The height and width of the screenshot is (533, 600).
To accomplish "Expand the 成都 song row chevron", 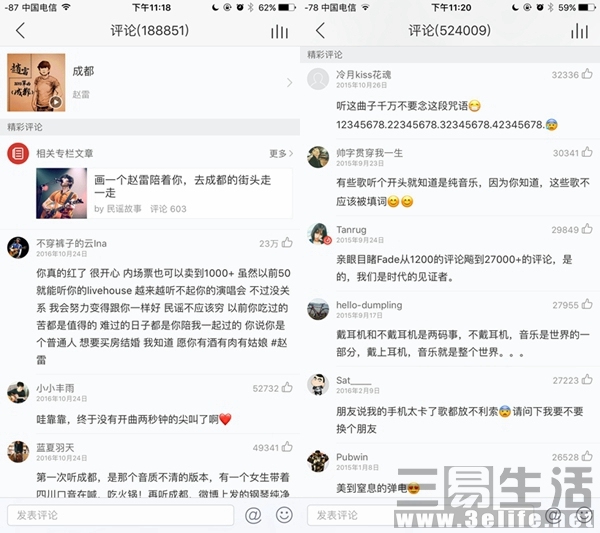I will (289, 82).
